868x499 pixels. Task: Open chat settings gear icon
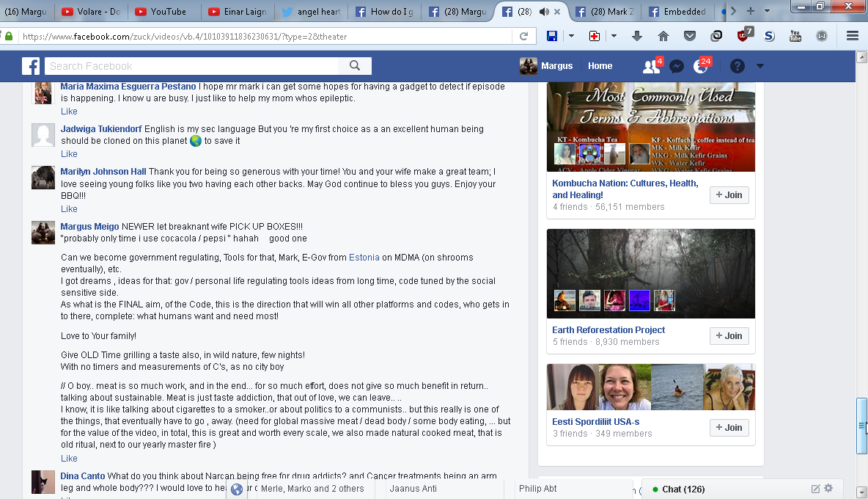click(828, 489)
